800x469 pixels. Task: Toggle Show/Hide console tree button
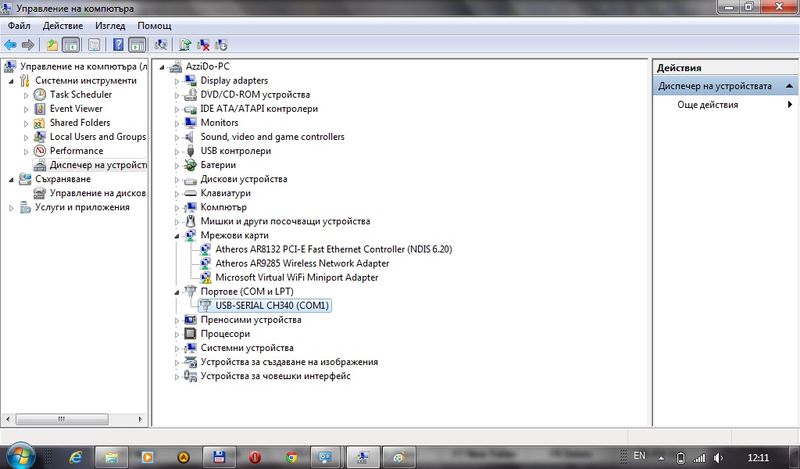click(71, 45)
